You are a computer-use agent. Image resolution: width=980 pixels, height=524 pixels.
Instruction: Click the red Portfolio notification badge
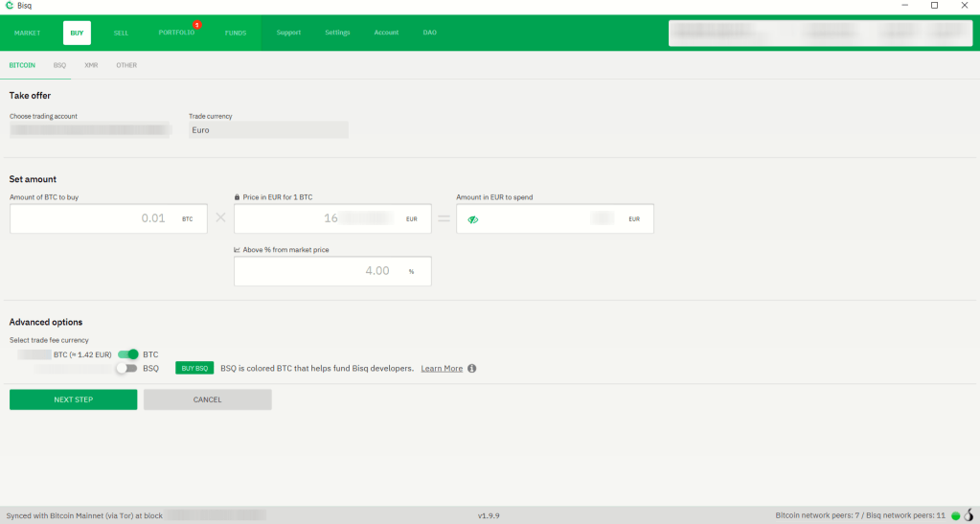click(196, 25)
